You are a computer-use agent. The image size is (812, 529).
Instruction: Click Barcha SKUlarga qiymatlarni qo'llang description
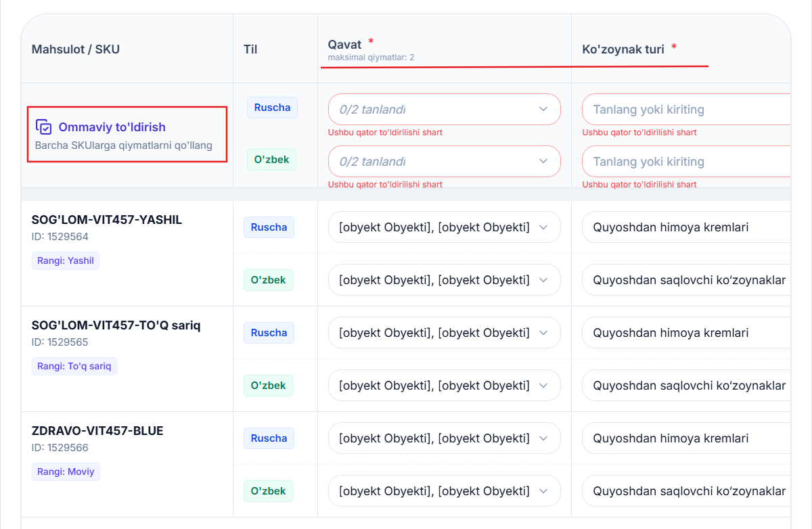124,145
